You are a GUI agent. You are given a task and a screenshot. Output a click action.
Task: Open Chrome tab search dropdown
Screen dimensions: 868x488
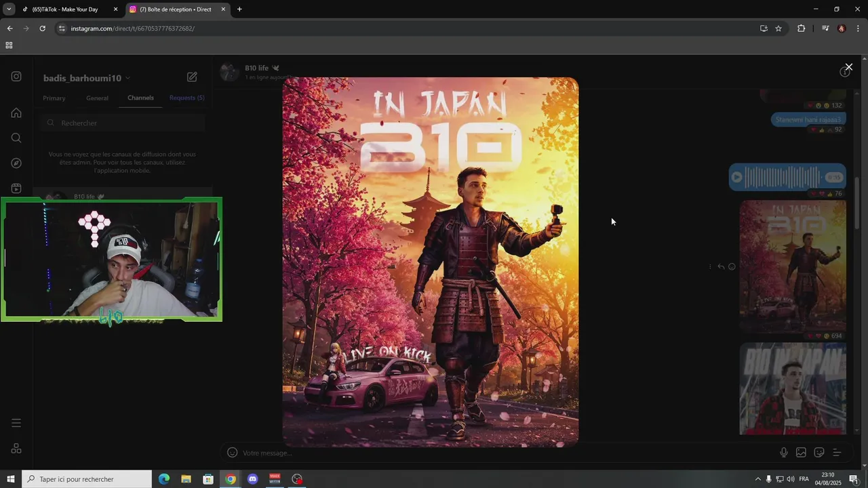tap(9, 9)
